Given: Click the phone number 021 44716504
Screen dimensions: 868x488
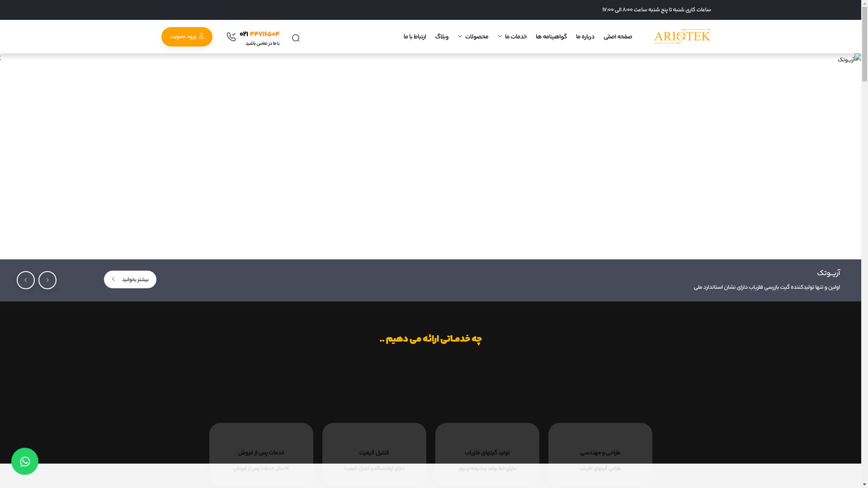Looking at the screenshot, I should [259, 34].
